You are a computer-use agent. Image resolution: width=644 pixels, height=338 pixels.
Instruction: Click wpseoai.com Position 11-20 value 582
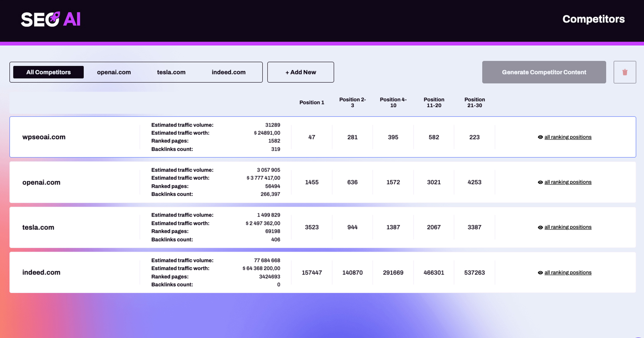[434, 137]
